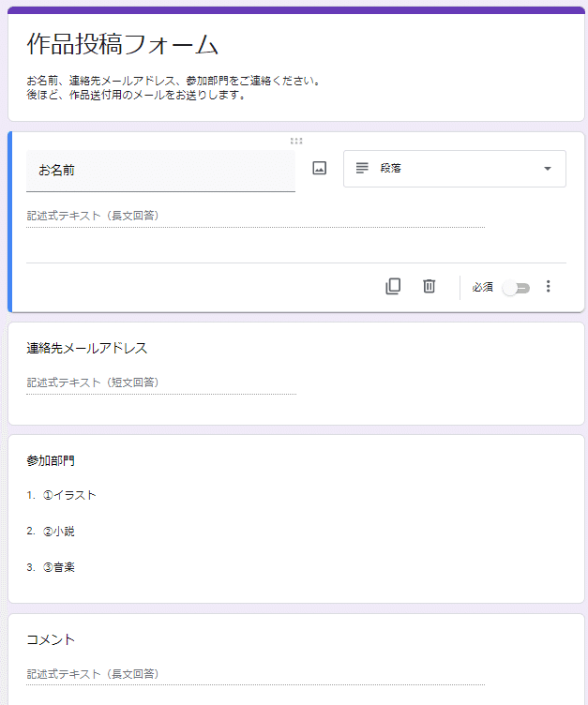588x705 pixels.
Task: Open the 段落 question type dropdown
Action: pyautogui.click(x=455, y=169)
